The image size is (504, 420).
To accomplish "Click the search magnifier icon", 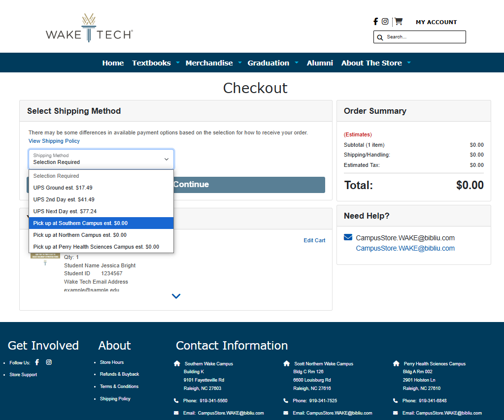I will pyautogui.click(x=380, y=37).
